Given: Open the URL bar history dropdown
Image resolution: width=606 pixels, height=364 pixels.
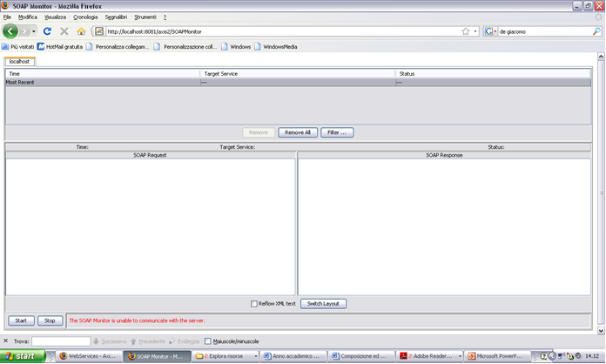Looking at the screenshot, I should pos(475,31).
